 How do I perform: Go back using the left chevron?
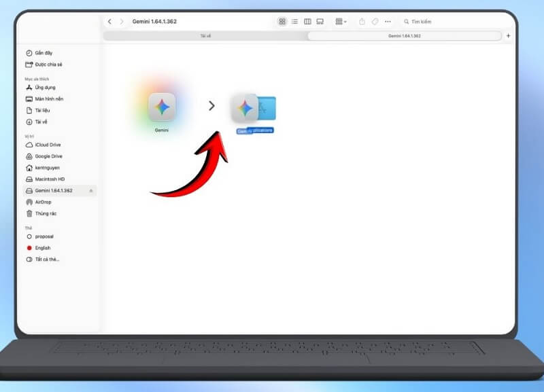pyautogui.click(x=109, y=22)
